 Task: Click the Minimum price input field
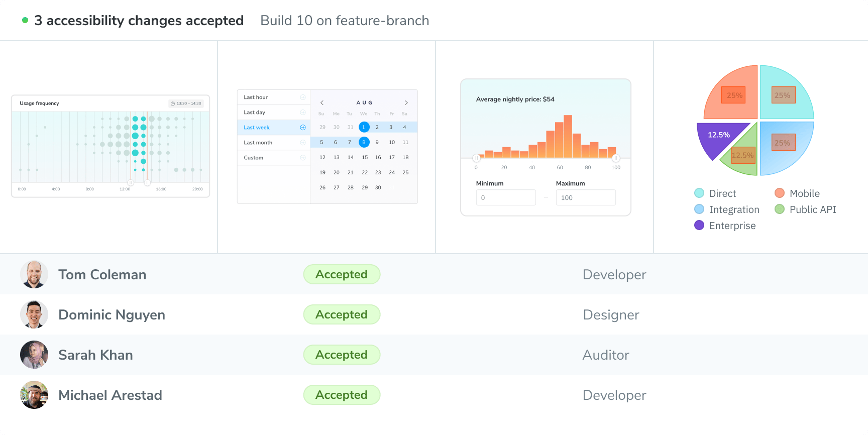pyautogui.click(x=506, y=197)
